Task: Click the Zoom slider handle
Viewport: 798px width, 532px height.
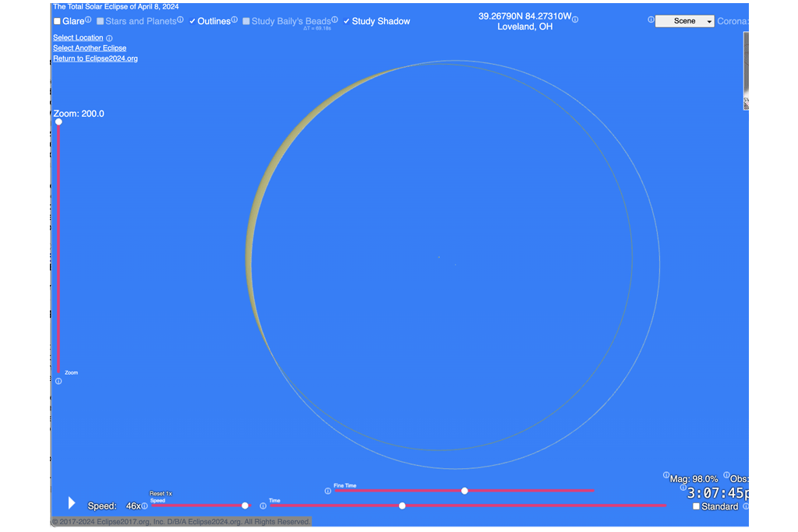Action: coord(58,122)
